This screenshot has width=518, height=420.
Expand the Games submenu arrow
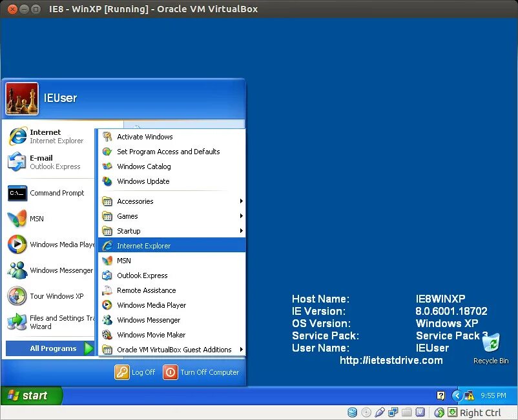click(241, 215)
